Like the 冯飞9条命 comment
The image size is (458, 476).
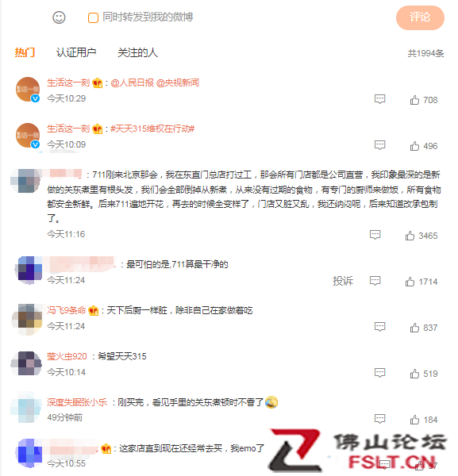point(414,328)
